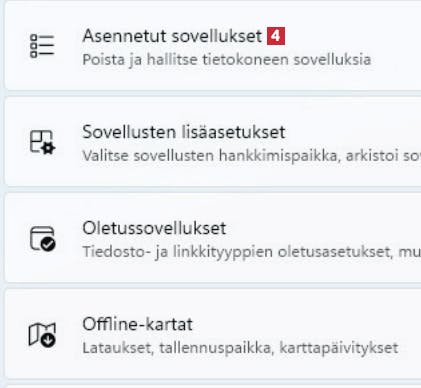Click the checkmark circle on the Oletussovellukset icon
The width and height of the screenshot is (421, 388).
49,245
